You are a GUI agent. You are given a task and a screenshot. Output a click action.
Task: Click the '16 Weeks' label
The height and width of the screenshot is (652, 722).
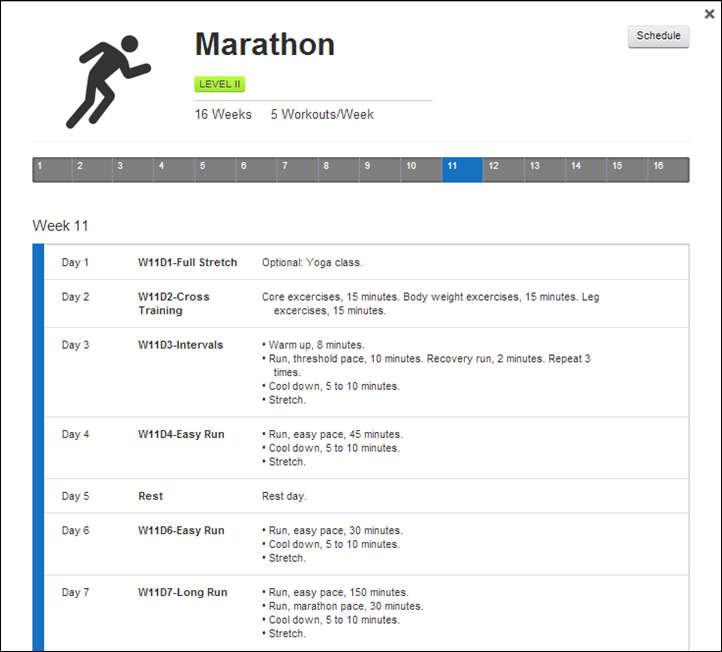tap(223, 114)
